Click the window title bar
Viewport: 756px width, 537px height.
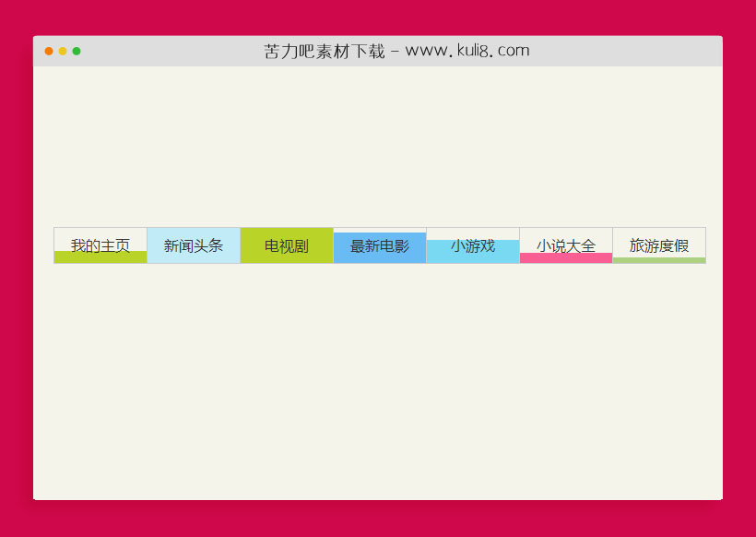tap(378, 51)
